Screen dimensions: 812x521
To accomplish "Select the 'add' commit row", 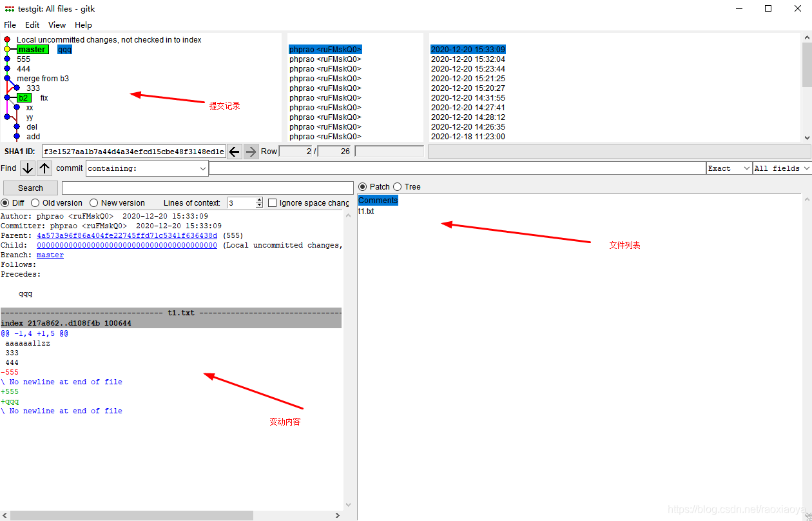I will pos(33,137).
